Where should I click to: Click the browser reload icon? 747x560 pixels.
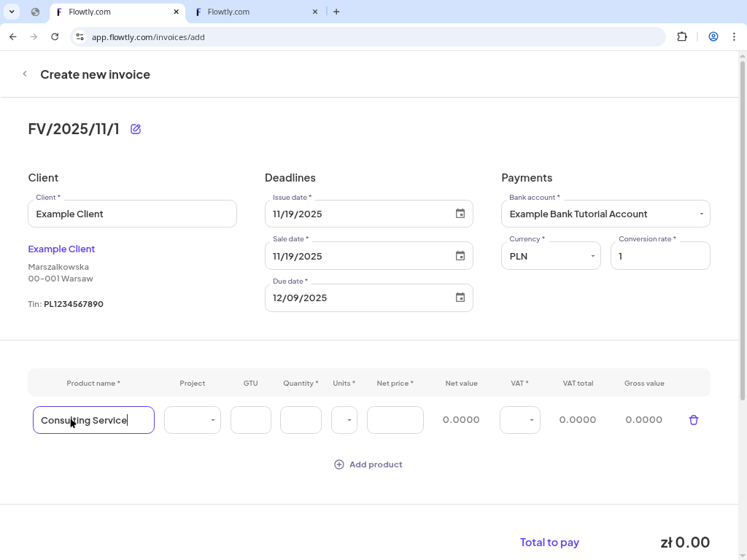point(55,36)
